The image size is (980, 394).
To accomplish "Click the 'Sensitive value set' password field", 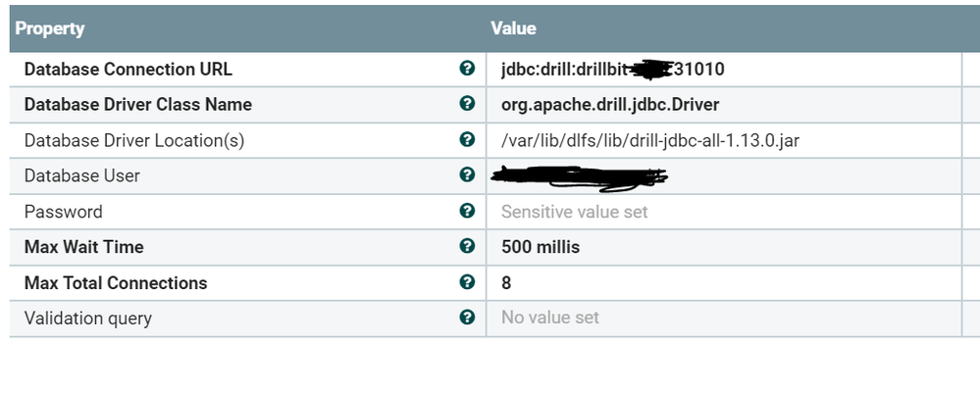I will pos(574,212).
